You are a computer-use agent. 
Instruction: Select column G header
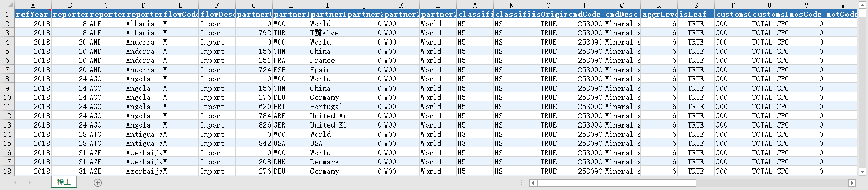pos(254,5)
